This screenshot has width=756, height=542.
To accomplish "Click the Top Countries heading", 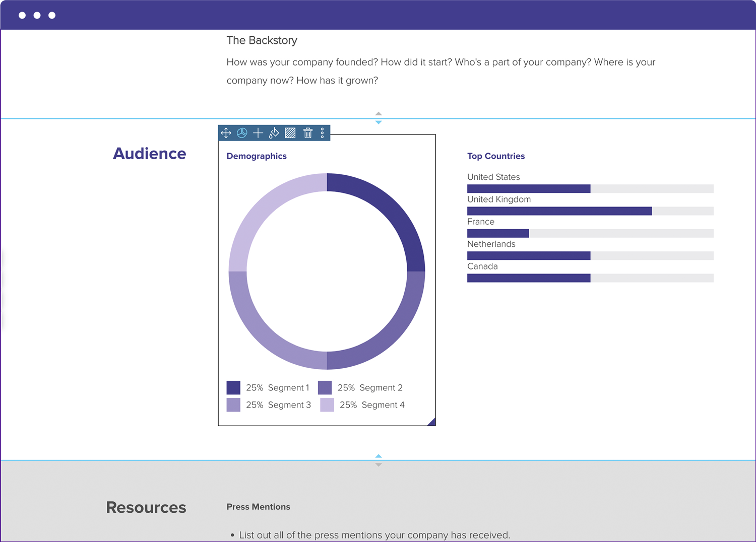I will 496,156.
